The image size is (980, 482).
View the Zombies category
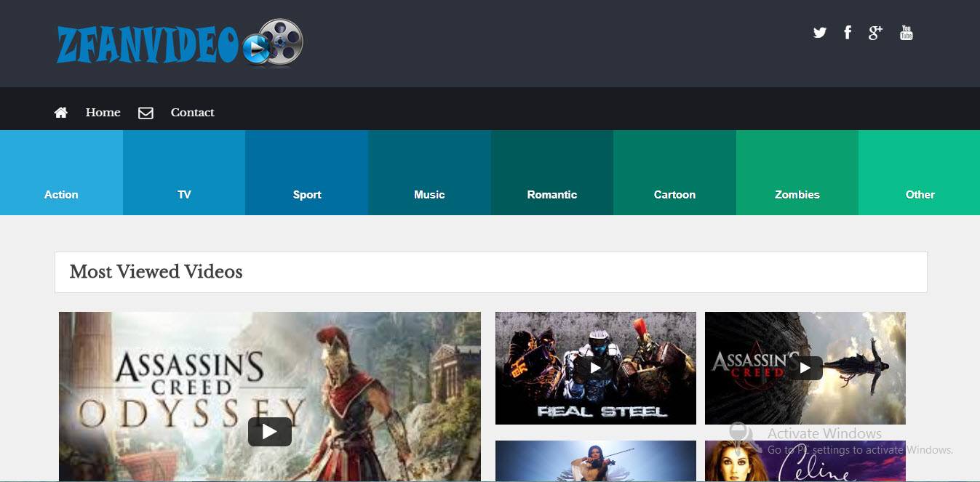pyautogui.click(x=797, y=173)
